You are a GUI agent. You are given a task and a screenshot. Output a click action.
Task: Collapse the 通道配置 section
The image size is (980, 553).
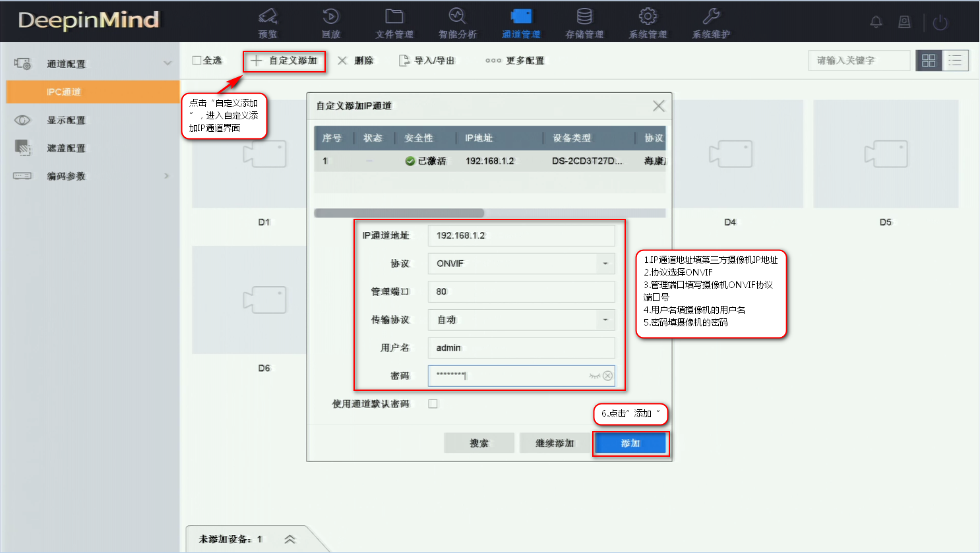[167, 63]
